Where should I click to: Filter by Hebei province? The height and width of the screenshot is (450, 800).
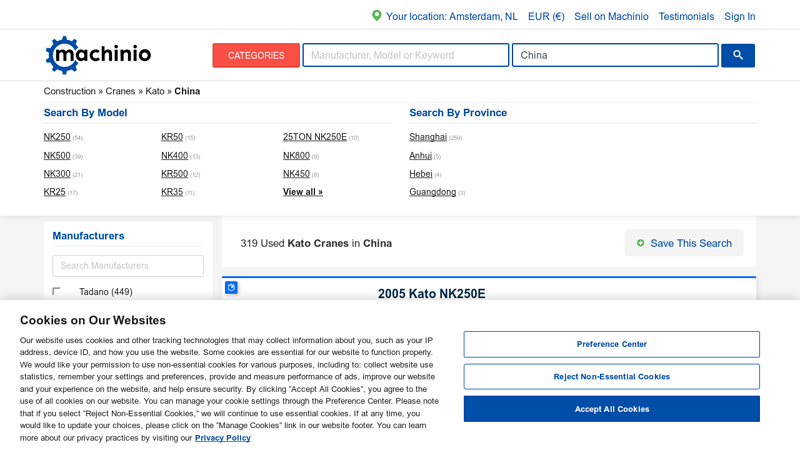click(x=421, y=174)
